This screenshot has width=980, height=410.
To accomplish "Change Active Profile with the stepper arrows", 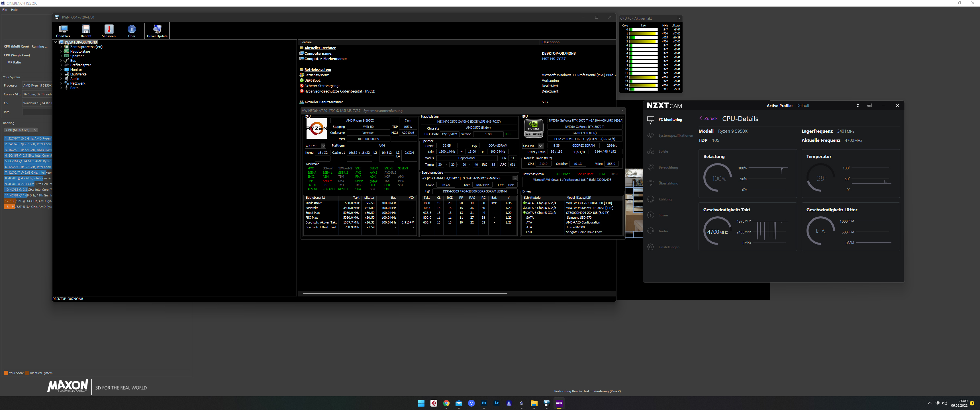I will (857, 106).
